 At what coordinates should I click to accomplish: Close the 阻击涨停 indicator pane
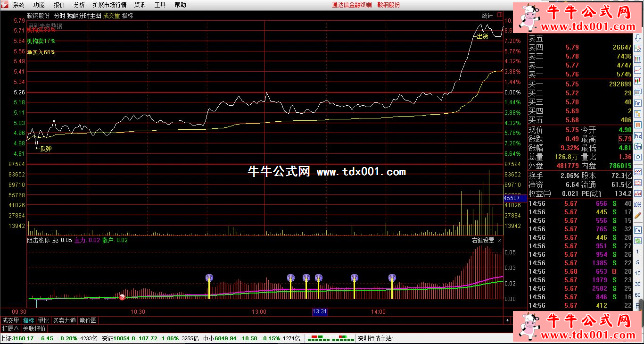click(499, 241)
